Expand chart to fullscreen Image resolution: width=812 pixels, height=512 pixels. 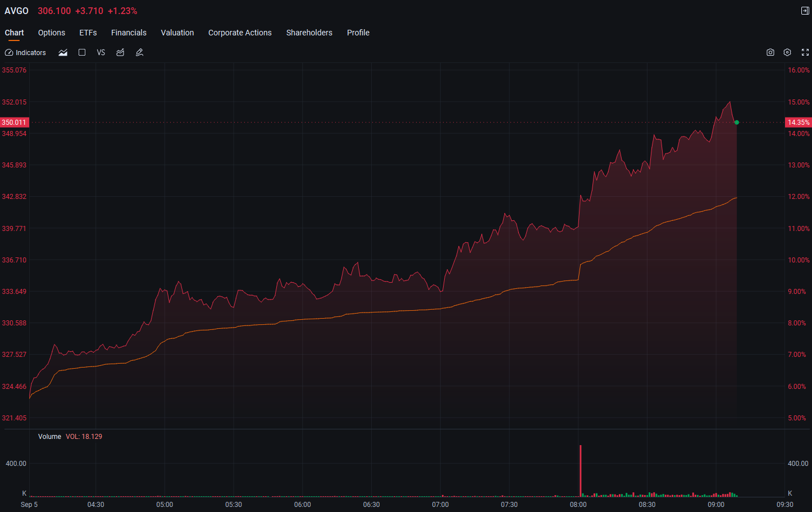coord(805,52)
